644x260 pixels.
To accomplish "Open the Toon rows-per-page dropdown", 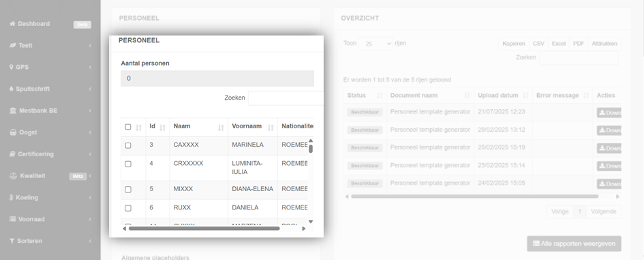I will tap(375, 44).
